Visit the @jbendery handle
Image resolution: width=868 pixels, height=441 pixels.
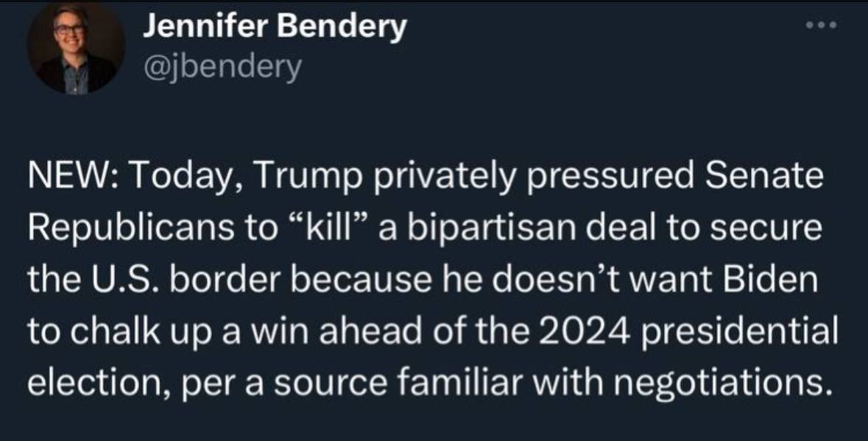point(222,67)
